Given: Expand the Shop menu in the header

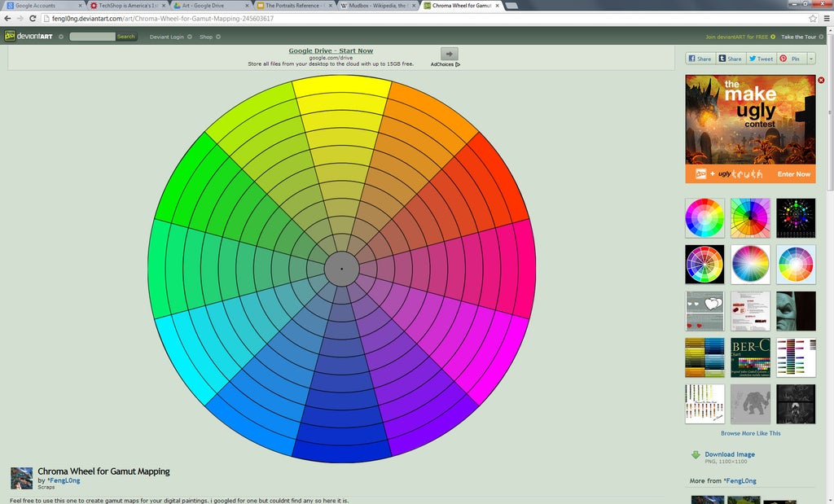Looking at the screenshot, I should click(209, 37).
